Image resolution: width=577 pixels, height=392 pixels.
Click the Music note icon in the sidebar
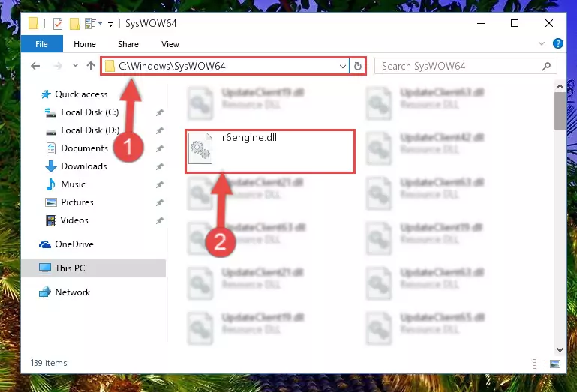tap(51, 184)
